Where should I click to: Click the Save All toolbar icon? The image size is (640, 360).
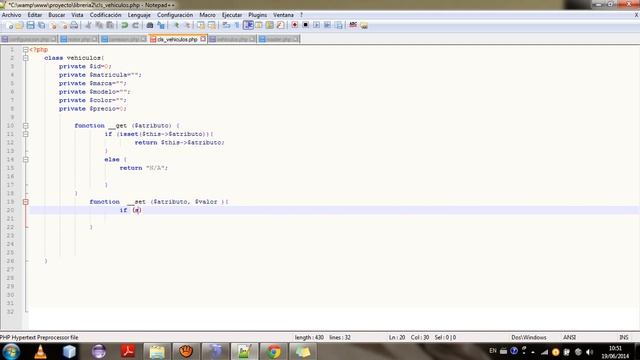(x=41, y=25)
